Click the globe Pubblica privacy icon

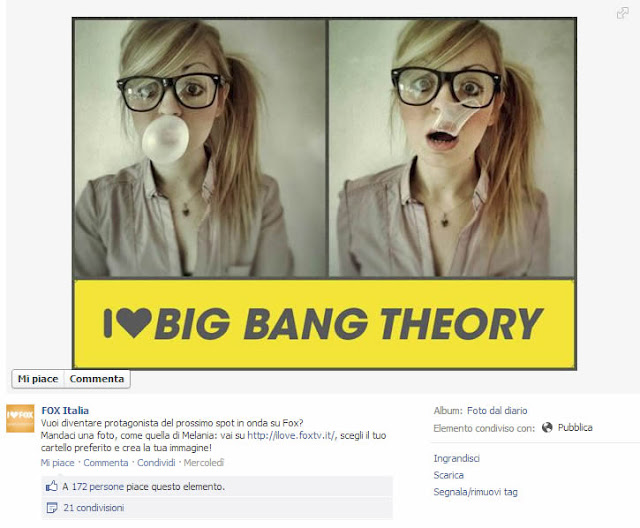[547, 427]
